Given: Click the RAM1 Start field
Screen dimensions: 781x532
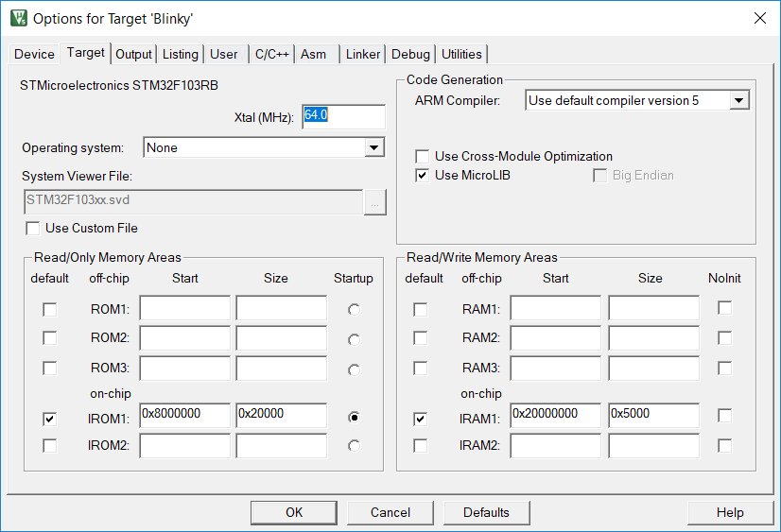Looking at the screenshot, I should pos(555,307).
